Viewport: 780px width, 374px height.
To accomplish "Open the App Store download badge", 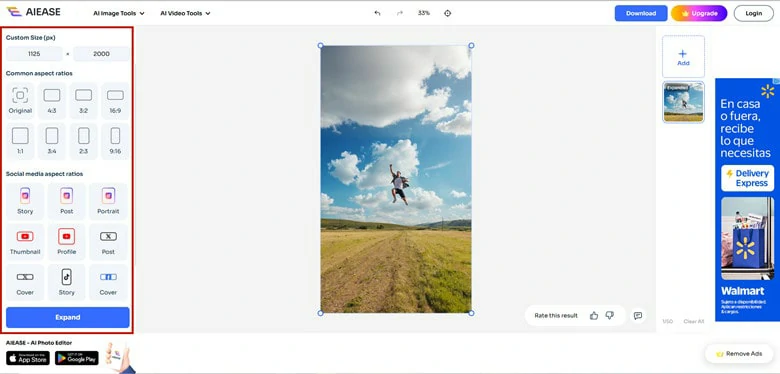I will click(28, 358).
